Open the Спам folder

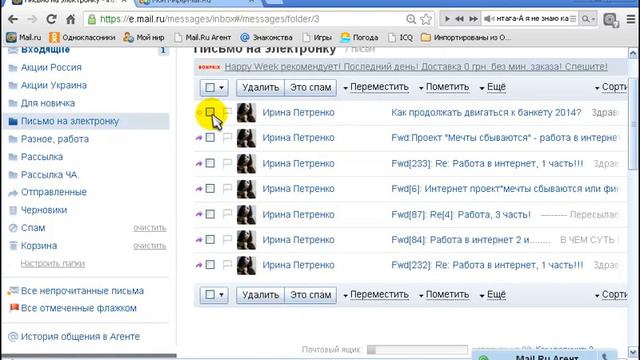pos(33,228)
